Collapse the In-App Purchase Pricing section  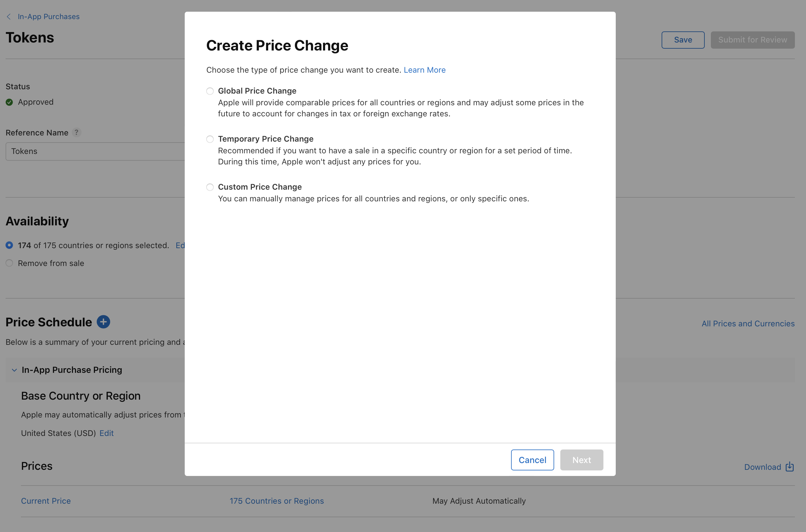[x=14, y=370]
